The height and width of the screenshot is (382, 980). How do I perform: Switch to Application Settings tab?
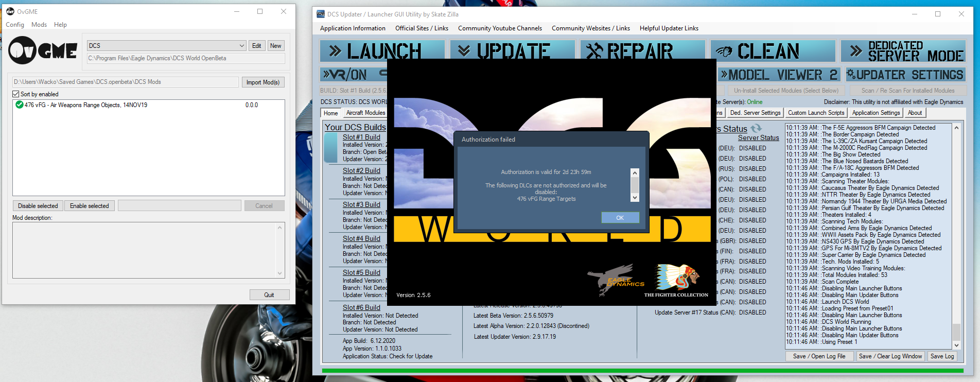pyautogui.click(x=876, y=113)
